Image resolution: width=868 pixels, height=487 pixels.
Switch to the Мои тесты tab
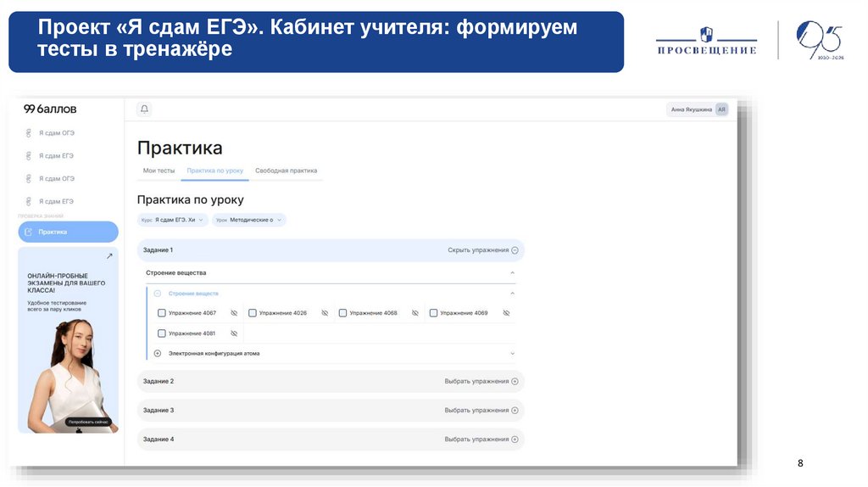click(159, 171)
